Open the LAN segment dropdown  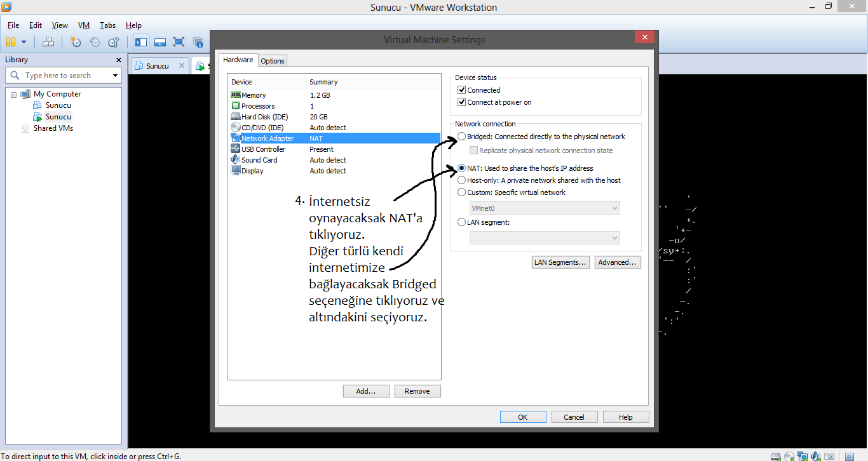point(545,237)
